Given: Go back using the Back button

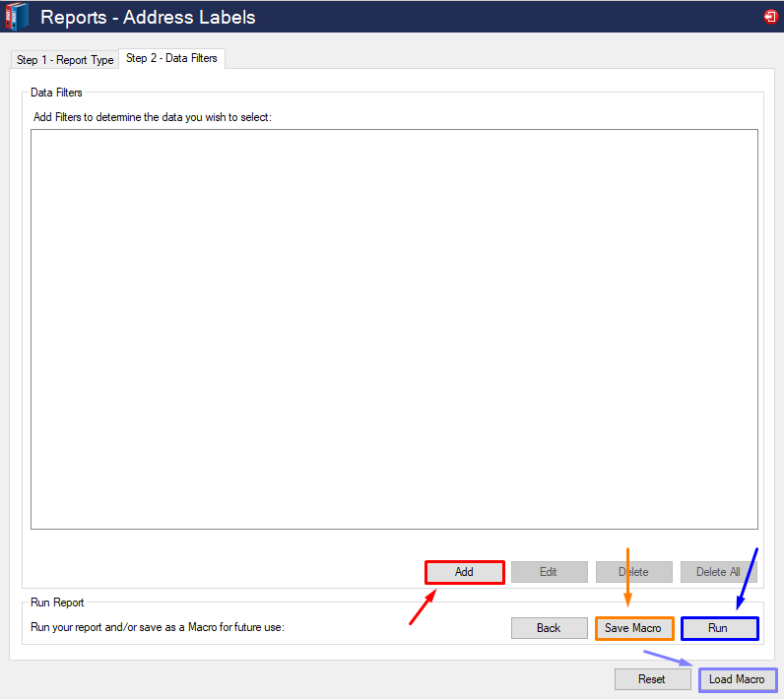Looking at the screenshot, I should (549, 628).
